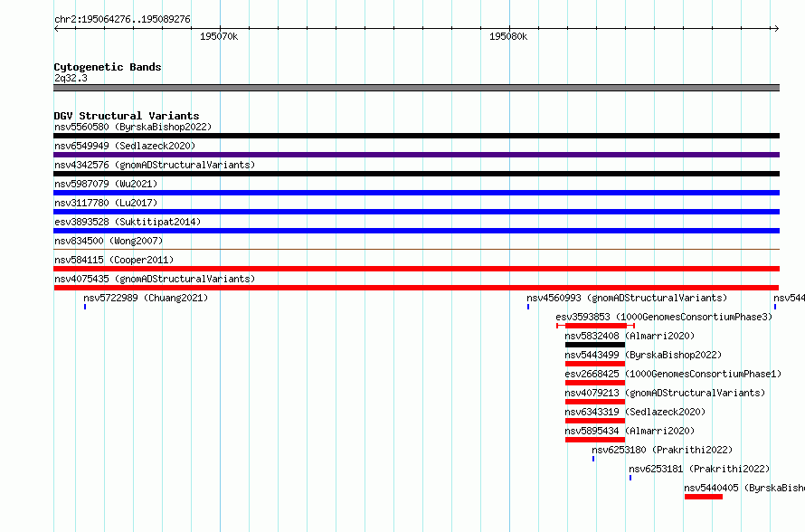This screenshot has height=532, width=805.
Task: Click the chr2:195064276..195089276 region label
Action: (122, 19)
